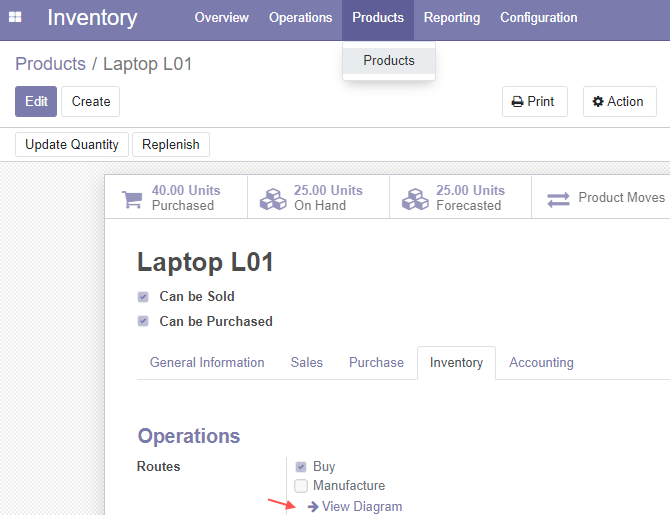Click the Product Moves arrows icon

point(558,199)
